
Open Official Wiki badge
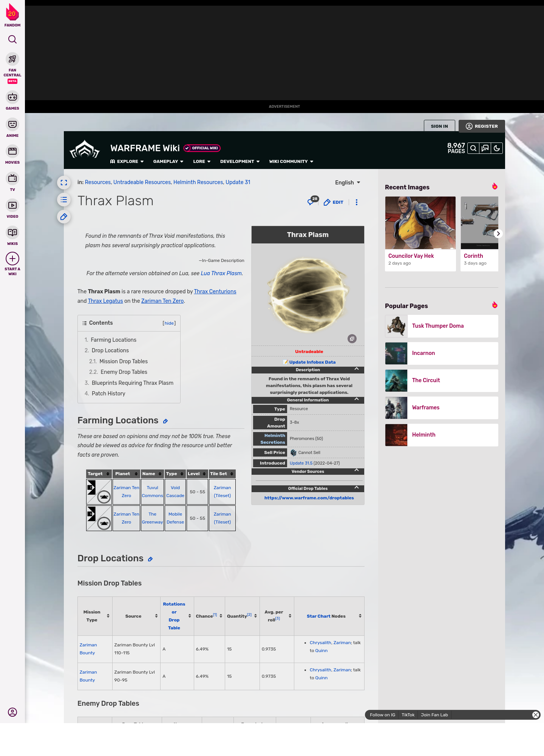tap(202, 148)
